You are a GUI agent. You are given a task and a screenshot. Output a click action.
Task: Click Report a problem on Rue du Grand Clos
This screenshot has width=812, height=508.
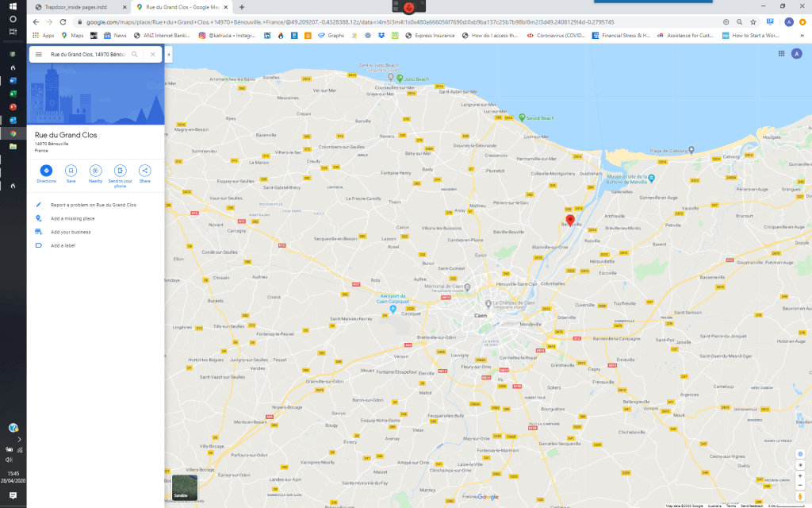pyautogui.click(x=94, y=205)
